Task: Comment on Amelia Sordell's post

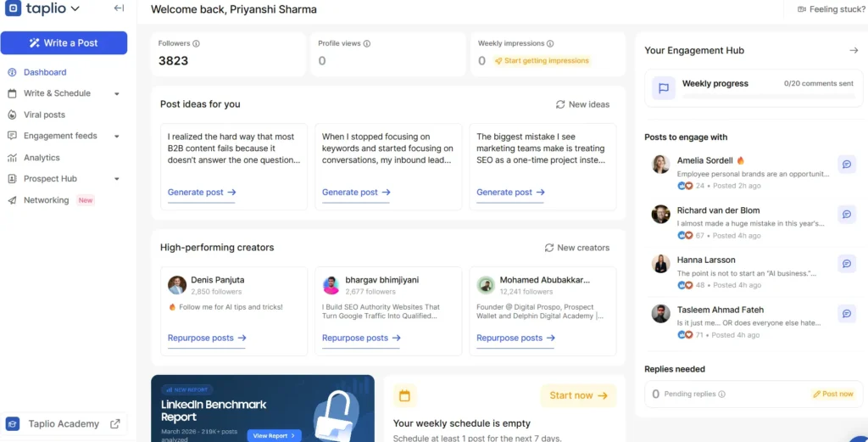Action: [847, 164]
